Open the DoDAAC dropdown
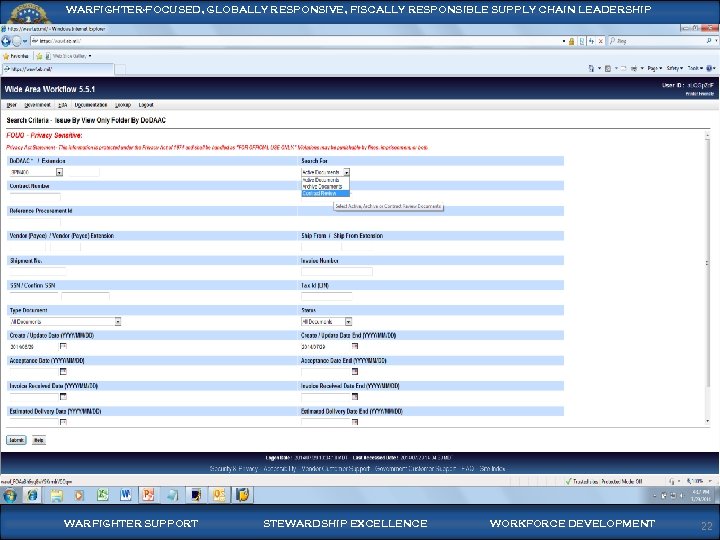 click(x=59, y=172)
